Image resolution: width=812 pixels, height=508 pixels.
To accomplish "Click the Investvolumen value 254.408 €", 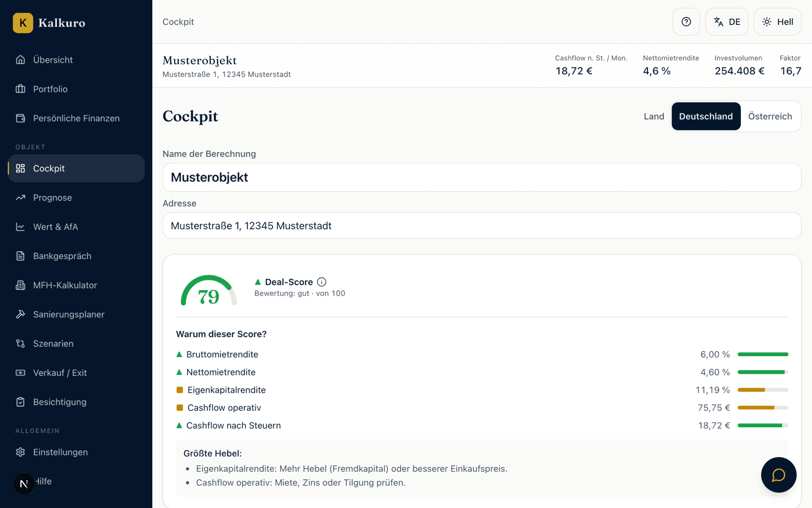I will [x=739, y=71].
